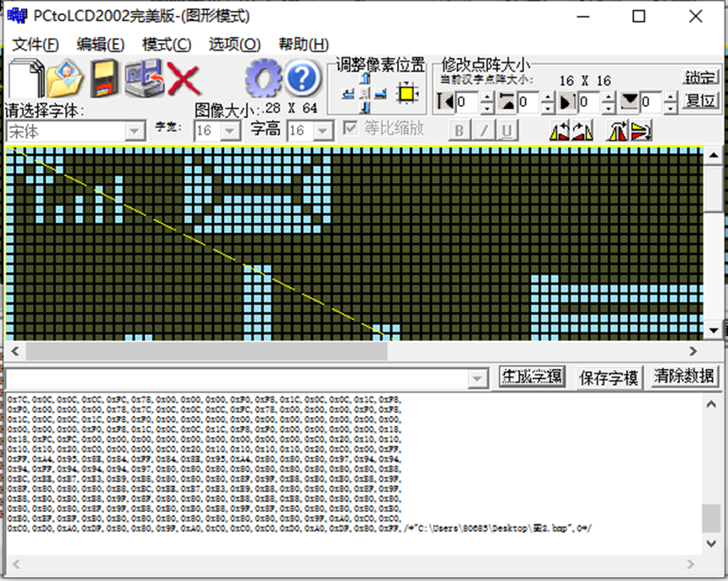The width and height of the screenshot is (728, 581).
Task: Click the floppy disk Save icon
Action: click(x=104, y=78)
